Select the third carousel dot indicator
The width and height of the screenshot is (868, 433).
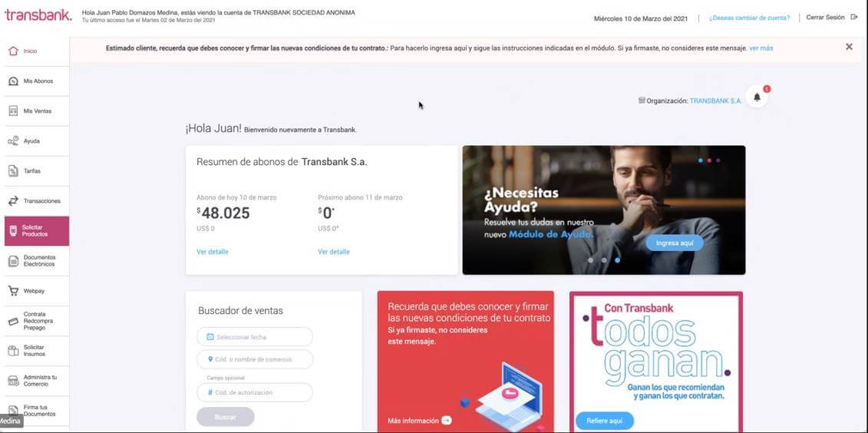click(x=617, y=259)
